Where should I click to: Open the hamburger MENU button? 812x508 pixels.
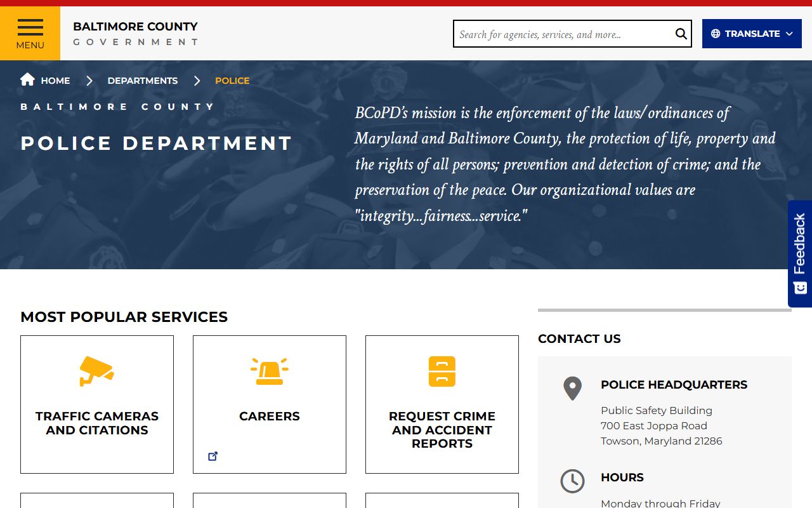(x=30, y=33)
